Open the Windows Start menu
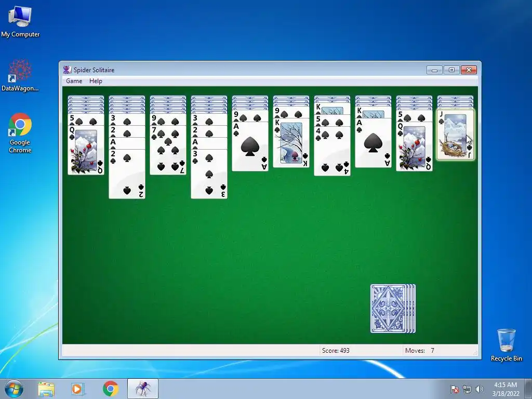The width and height of the screenshot is (532, 399). 14,389
